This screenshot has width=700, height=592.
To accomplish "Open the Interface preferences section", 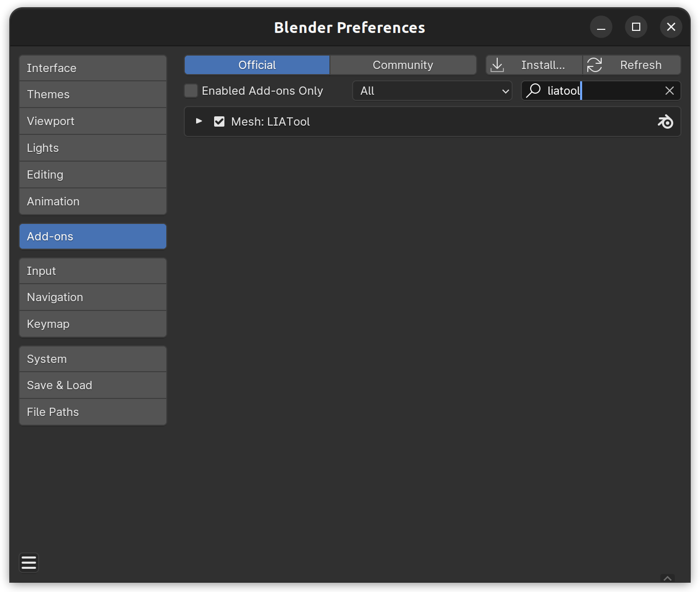I will [x=93, y=68].
